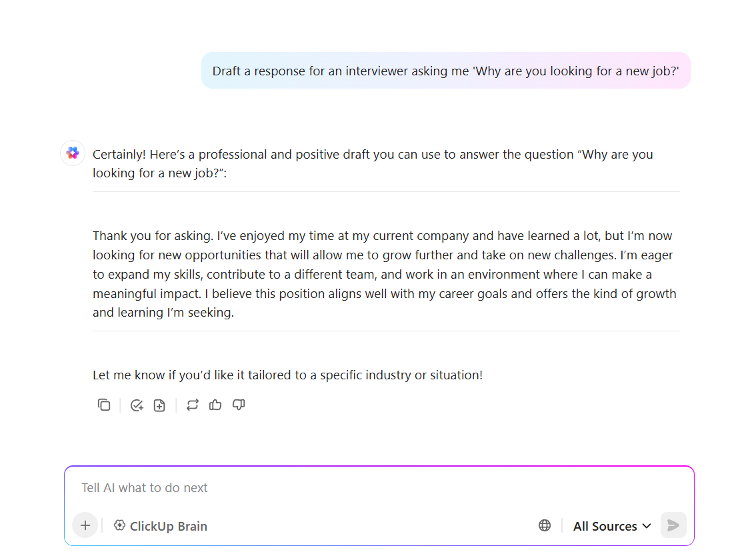Viewport: 756px width, 554px height.
Task: Toggle web search with the globe icon
Action: point(545,525)
